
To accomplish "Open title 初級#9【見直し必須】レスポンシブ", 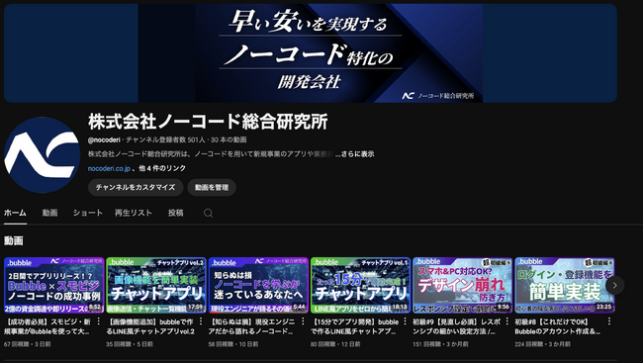I will [456, 326].
